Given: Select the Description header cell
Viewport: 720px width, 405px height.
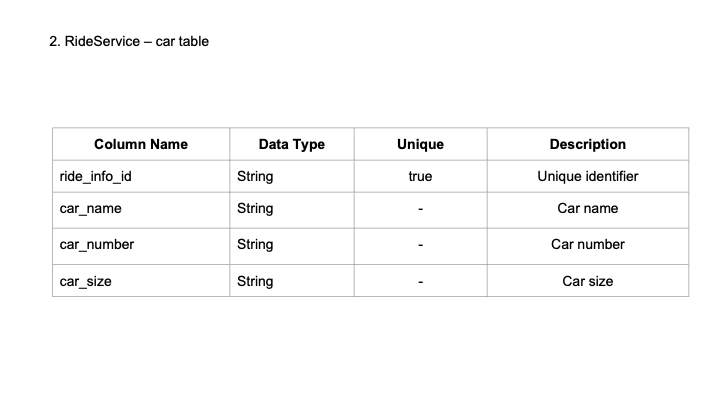Looking at the screenshot, I should 588,144.
